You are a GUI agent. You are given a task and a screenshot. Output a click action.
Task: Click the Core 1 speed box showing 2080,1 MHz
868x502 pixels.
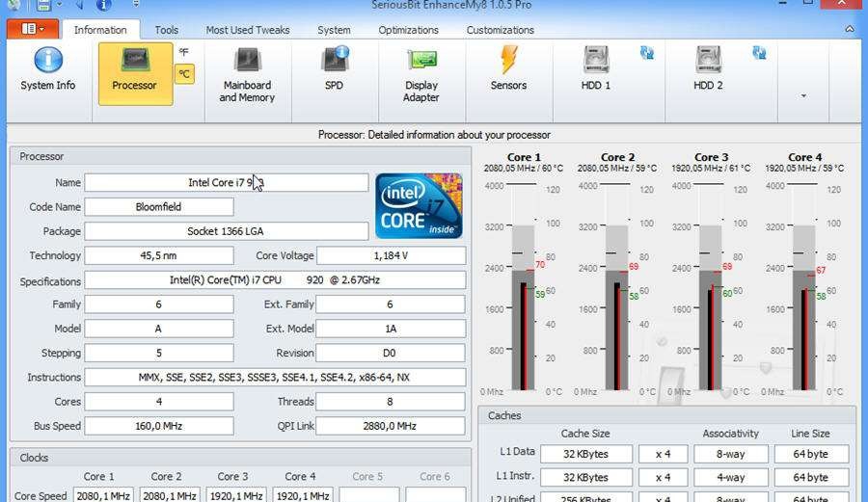(x=103, y=495)
